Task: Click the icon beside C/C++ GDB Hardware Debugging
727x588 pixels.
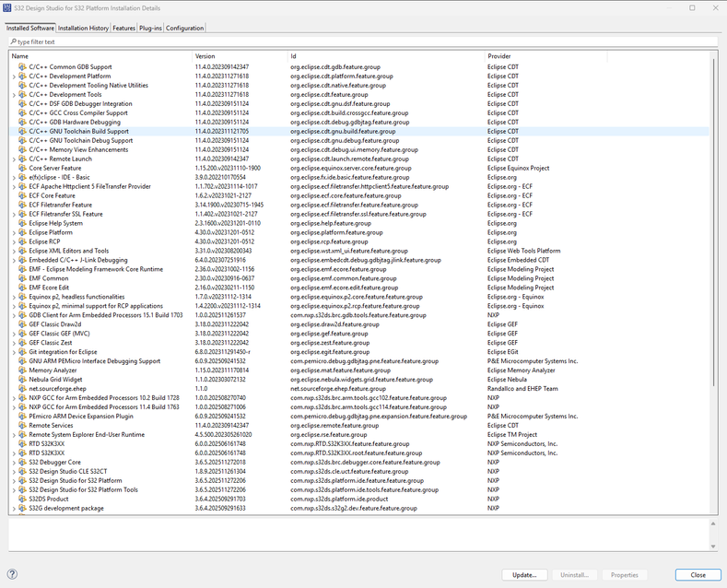Action: (22, 122)
